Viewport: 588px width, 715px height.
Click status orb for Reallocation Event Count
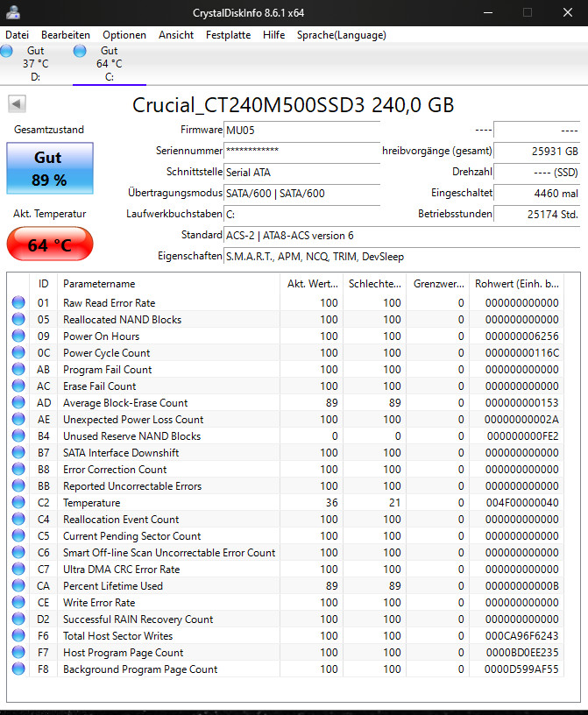(18, 519)
